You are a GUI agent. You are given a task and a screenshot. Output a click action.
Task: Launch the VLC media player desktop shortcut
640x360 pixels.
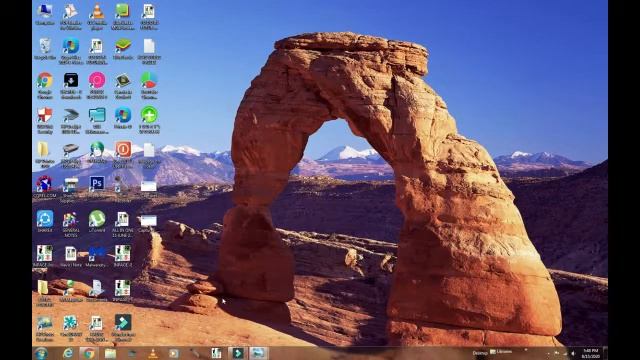pyautogui.click(x=97, y=17)
